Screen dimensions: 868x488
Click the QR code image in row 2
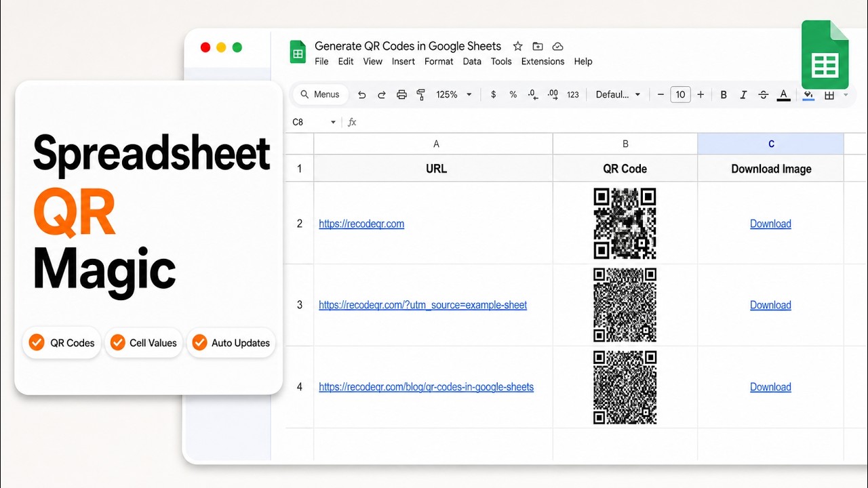(625, 224)
